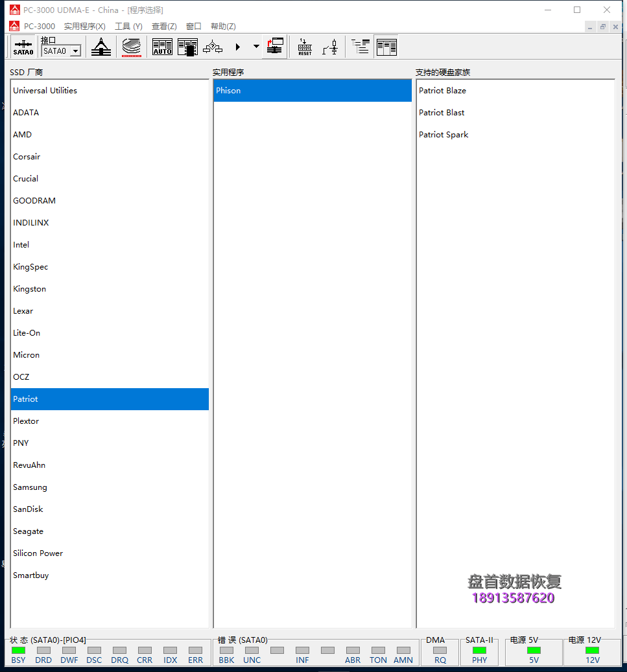Click Patriot Blast drive family
Viewport: 627px width, 672px height.
[x=515, y=113]
